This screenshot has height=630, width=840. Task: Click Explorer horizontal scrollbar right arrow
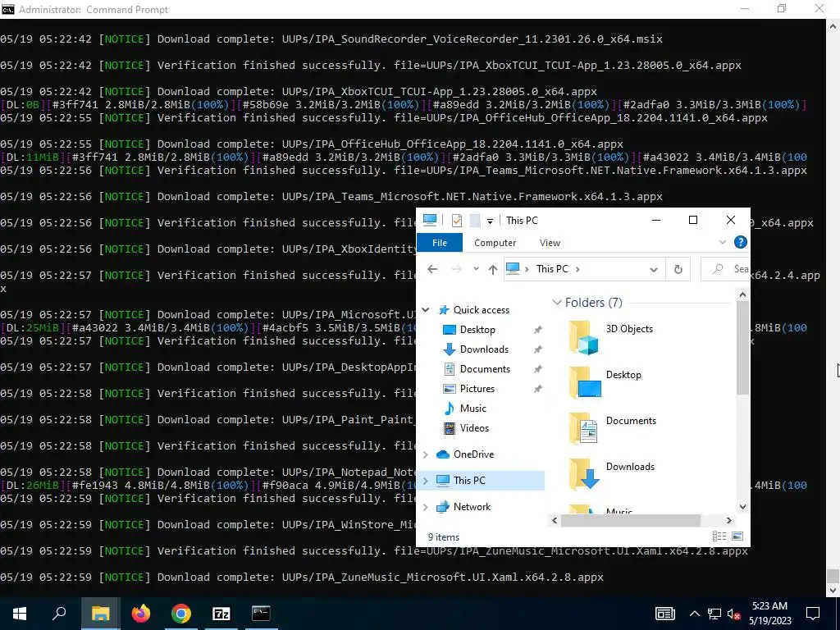pyautogui.click(x=728, y=520)
